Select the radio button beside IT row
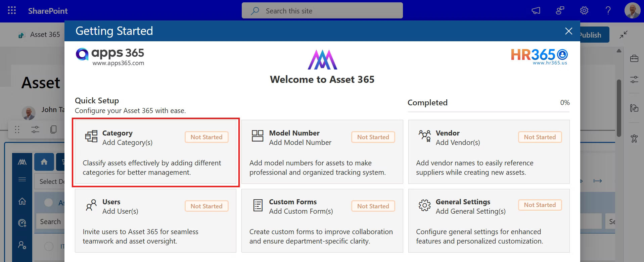 pos(49,246)
